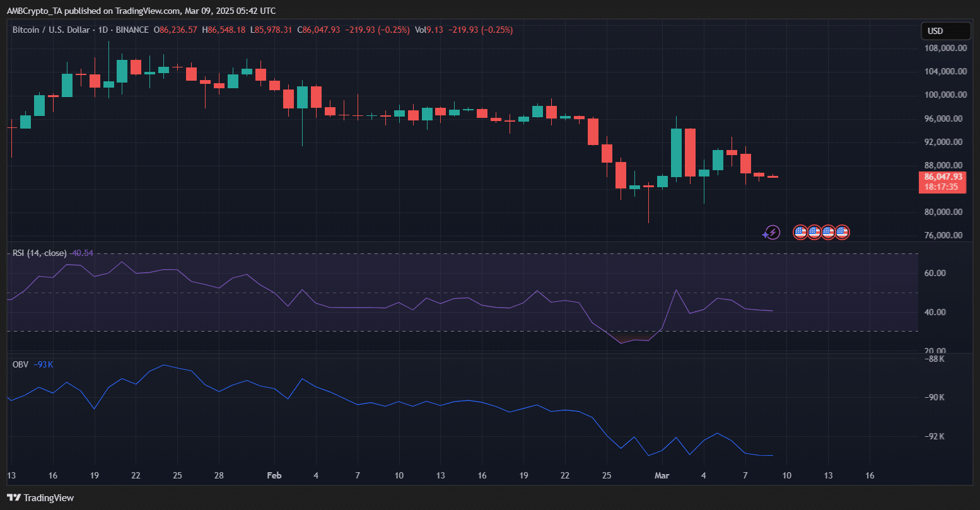Click the Bitcoin / U.S. Dollar symbol title
This screenshot has height=510, width=980.
[48, 30]
